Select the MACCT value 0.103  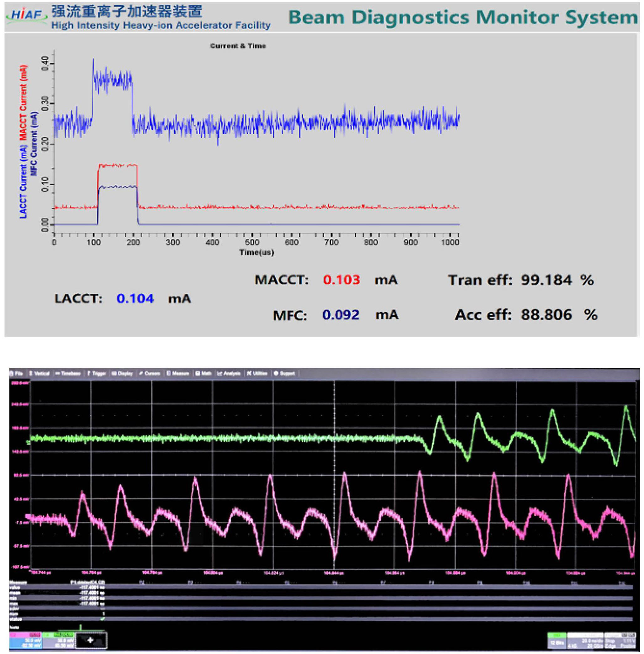pyautogui.click(x=341, y=280)
